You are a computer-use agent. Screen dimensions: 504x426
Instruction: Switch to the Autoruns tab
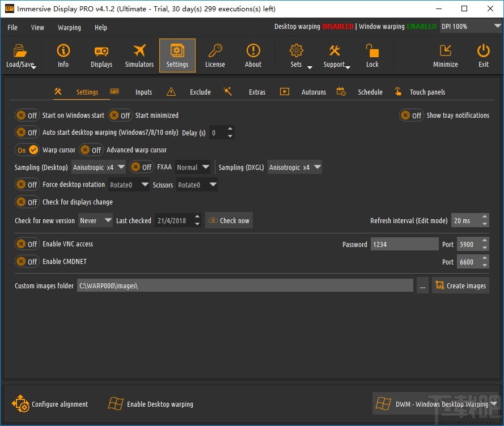coord(314,92)
